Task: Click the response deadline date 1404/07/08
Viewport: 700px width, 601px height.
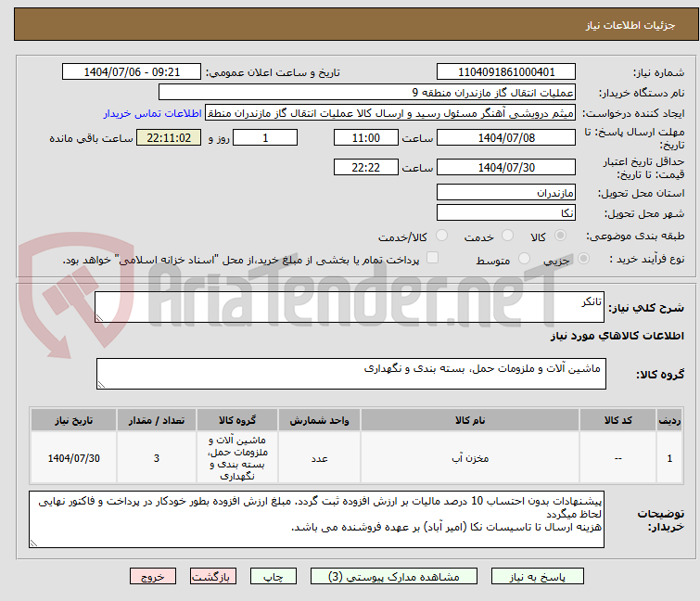Action: click(x=506, y=137)
